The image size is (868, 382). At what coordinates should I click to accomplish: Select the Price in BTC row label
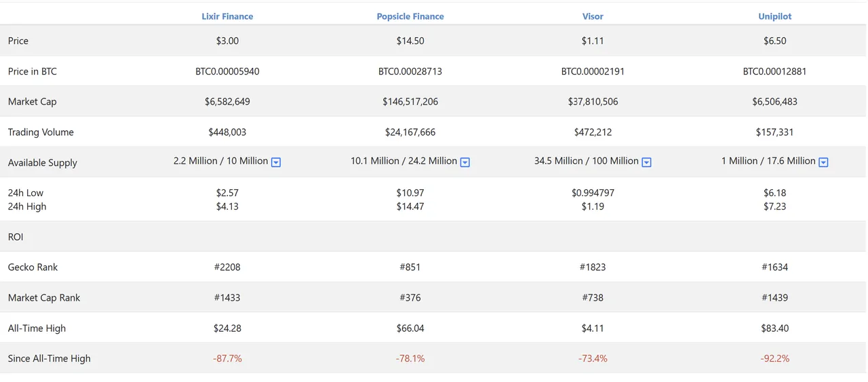pyautogui.click(x=33, y=71)
